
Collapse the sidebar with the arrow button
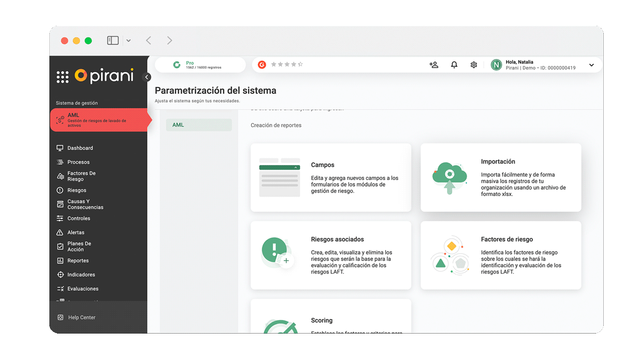[147, 77]
